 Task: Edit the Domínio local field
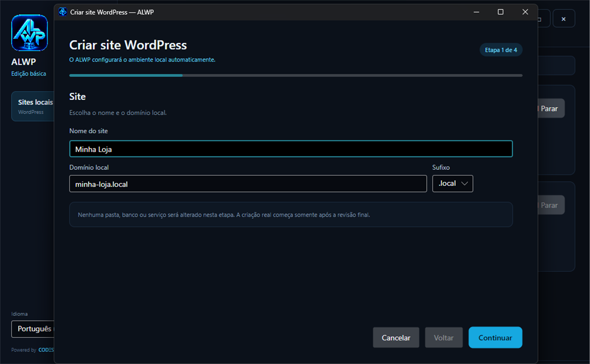point(248,184)
